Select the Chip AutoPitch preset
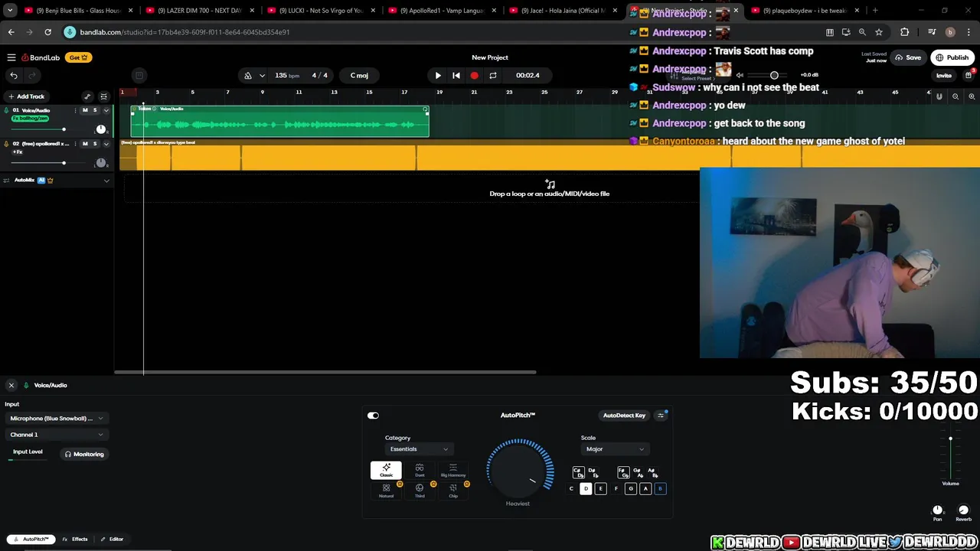Viewport: 980px width, 551px height. [x=453, y=491]
